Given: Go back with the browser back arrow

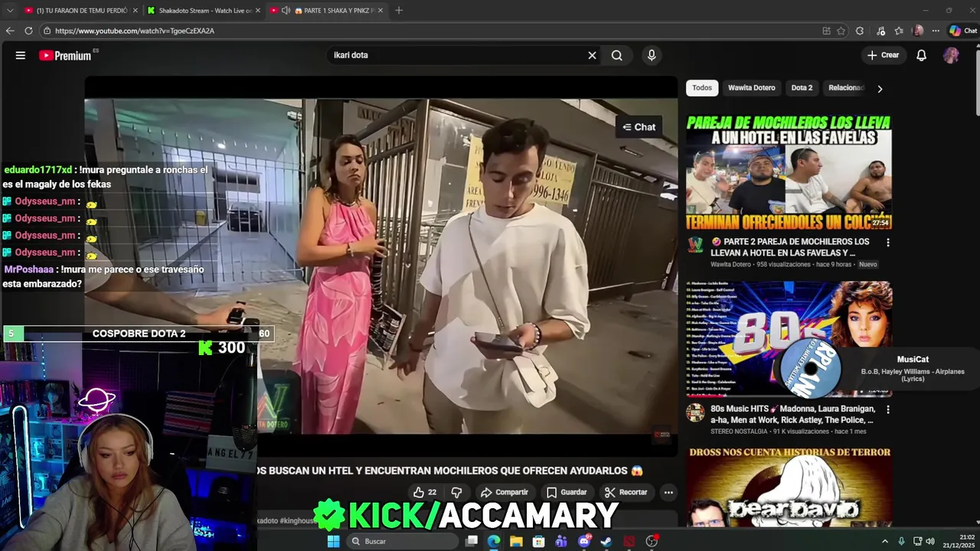Looking at the screenshot, I should coord(10,31).
